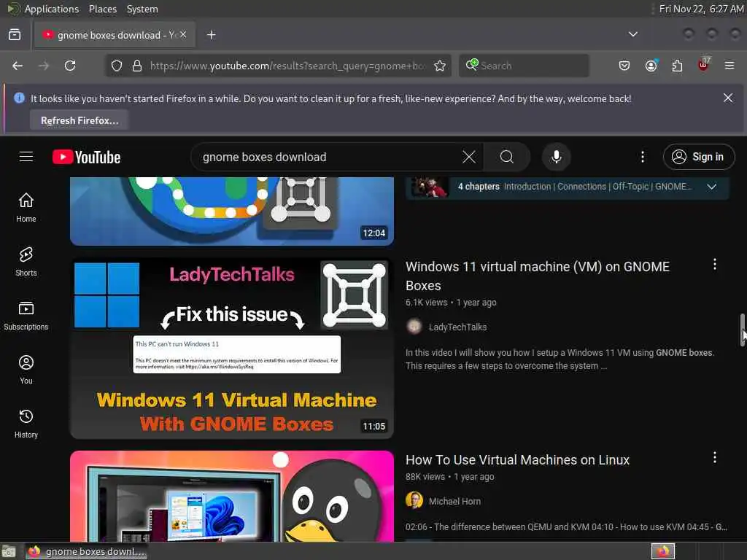
Task: Bookmark this page with star
Action: 440,66
